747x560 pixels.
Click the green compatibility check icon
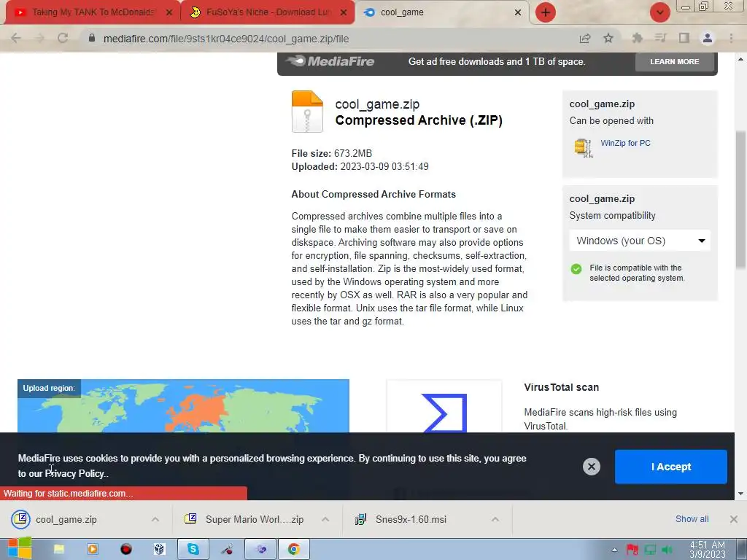point(576,269)
